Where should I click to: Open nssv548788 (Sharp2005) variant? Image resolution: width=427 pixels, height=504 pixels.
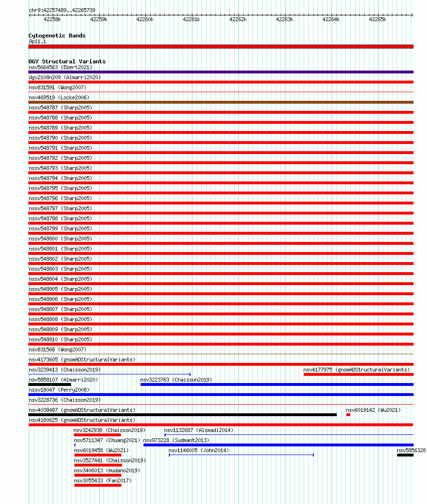click(60, 118)
